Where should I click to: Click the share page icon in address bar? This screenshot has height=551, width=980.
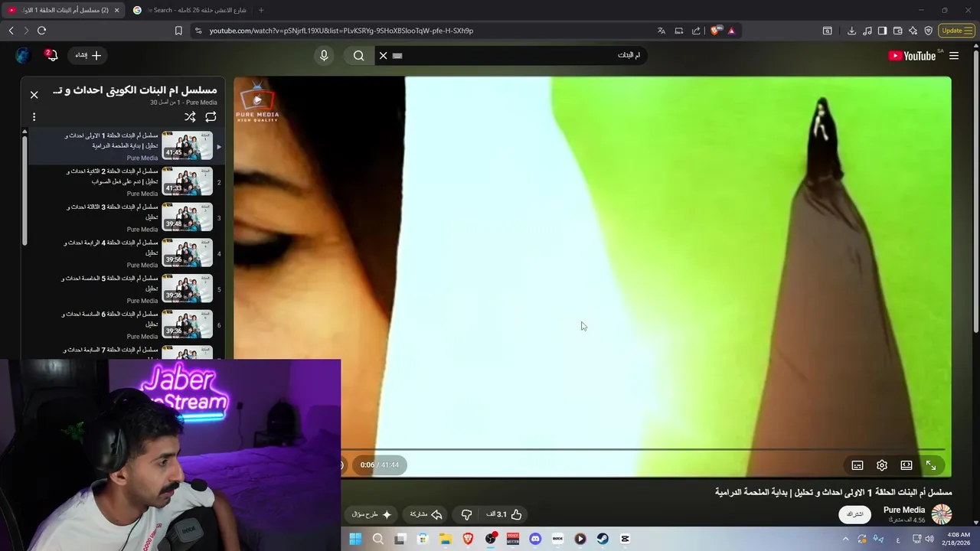(x=696, y=31)
